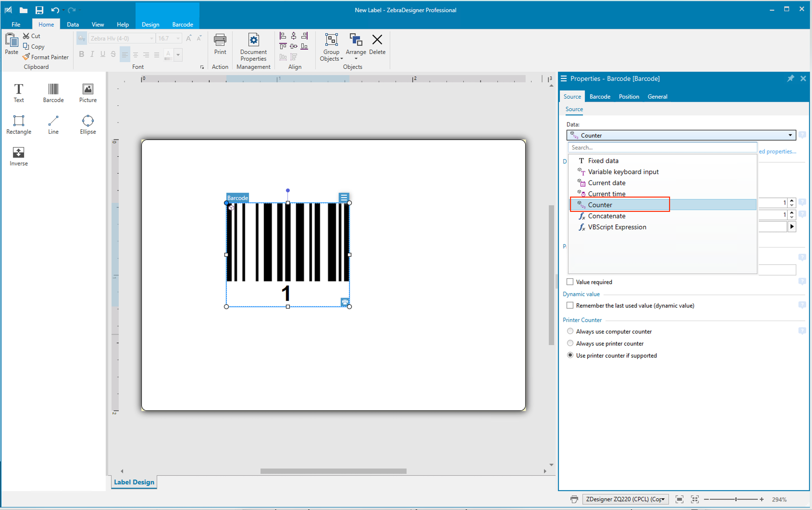The image size is (812, 510).
Task: Switch to the Barcode properties tab
Action: [600, 96]
